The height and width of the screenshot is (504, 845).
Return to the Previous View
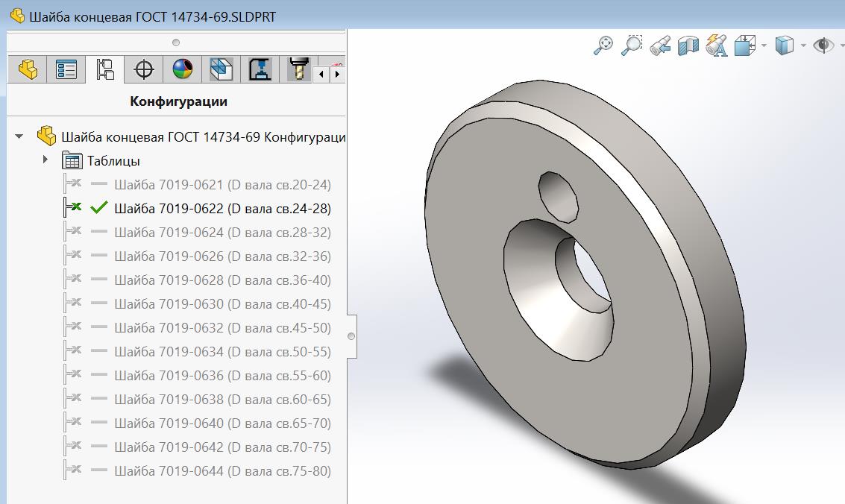(x=660, y=45)
